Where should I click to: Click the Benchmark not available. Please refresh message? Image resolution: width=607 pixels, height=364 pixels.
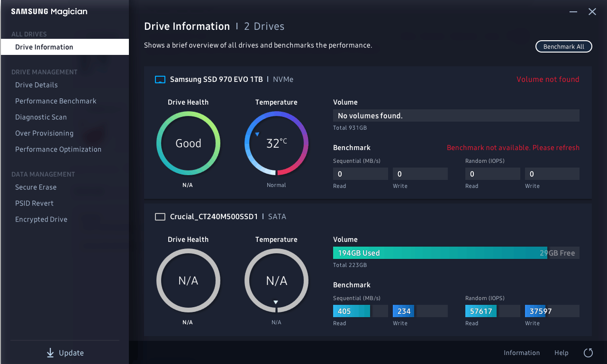[513, 148]
